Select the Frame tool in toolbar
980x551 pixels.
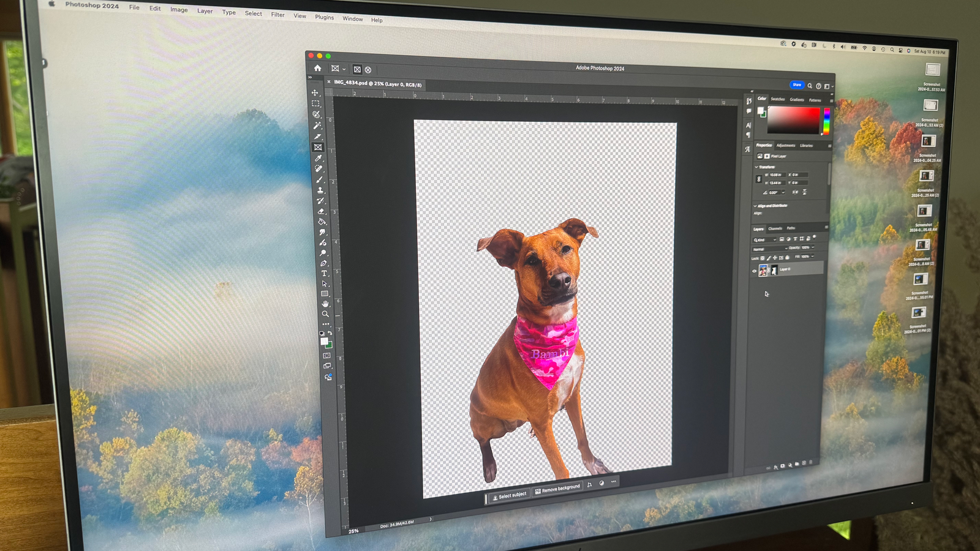pos(318,147)
